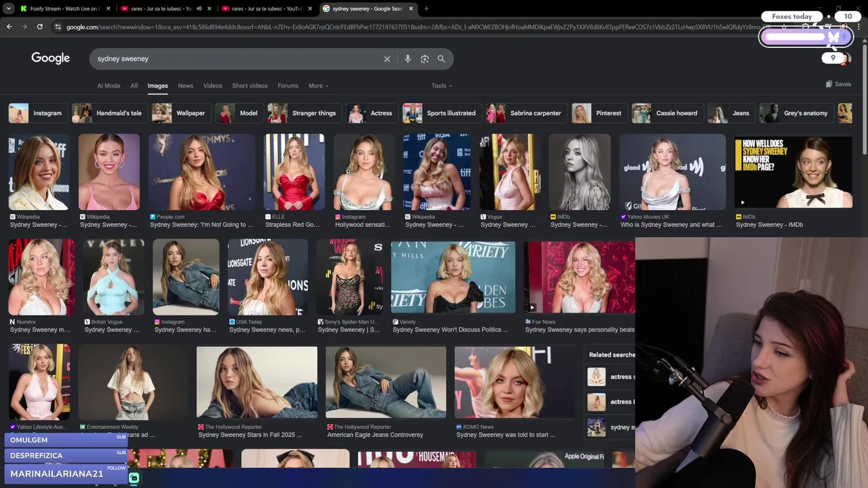Switch to the News tab
This screenshot has height=488, width=868.
click(185, 86)
